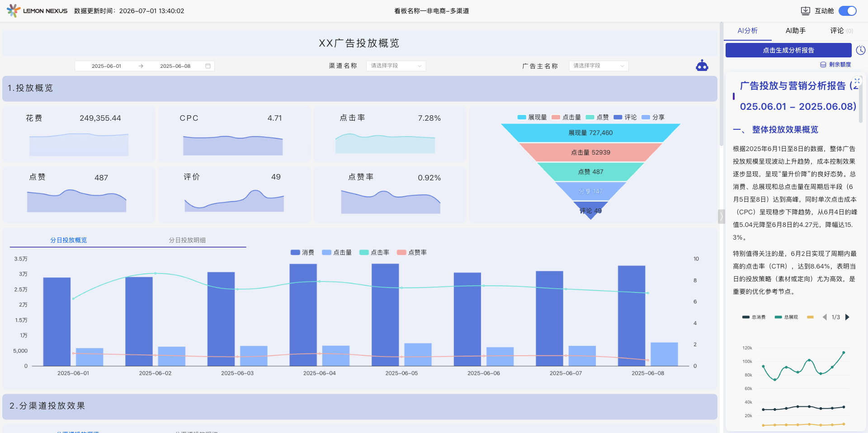Click the 1.投放概览 section header
Viewport: 868px width, 433px height.
pos(360,89)
